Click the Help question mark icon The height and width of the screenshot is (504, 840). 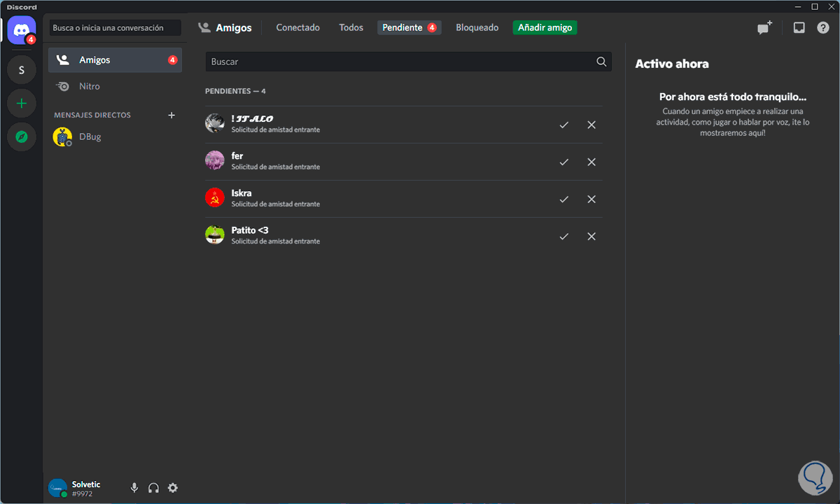tap(823, 28)
